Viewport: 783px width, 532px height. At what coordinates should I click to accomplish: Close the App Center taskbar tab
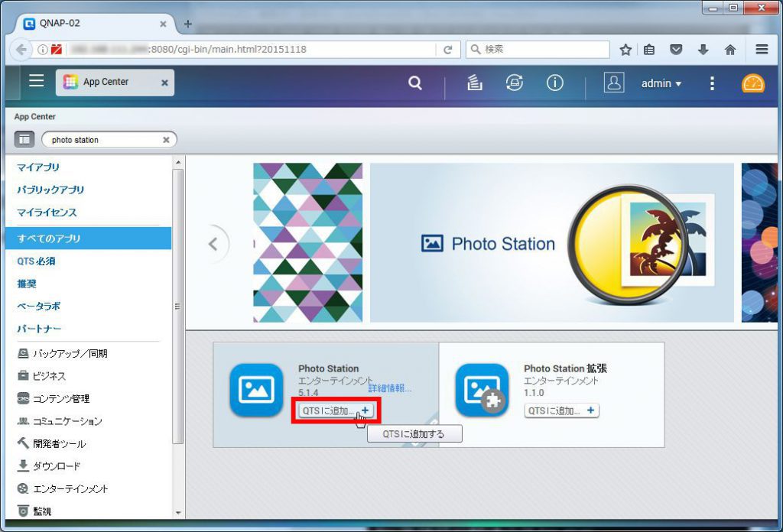[x=164, y=83]
